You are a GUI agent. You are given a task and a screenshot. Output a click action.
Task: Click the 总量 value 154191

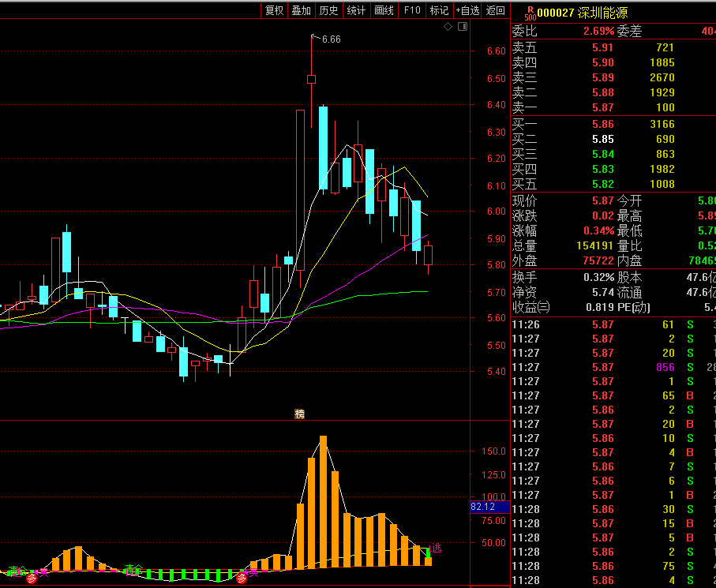click(x=595, y=246)
